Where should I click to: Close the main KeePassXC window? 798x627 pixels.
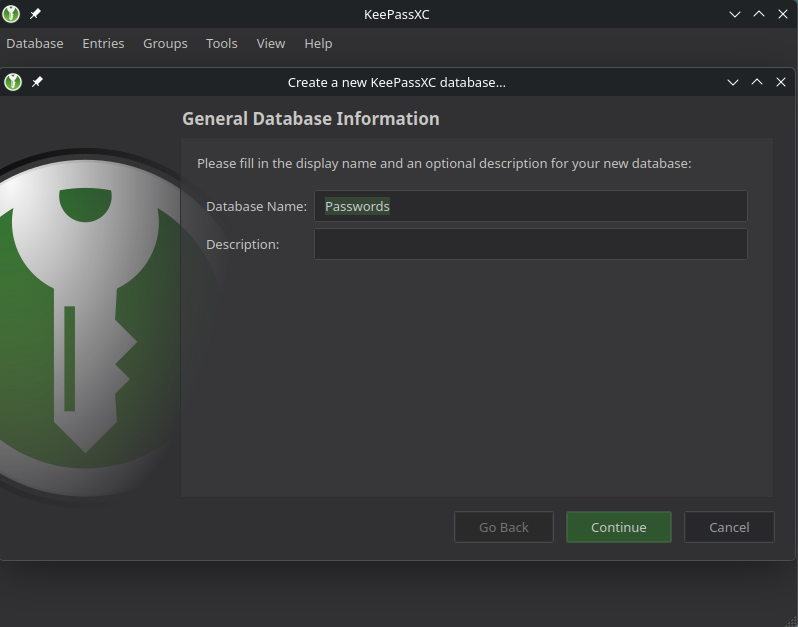(783, 14)
